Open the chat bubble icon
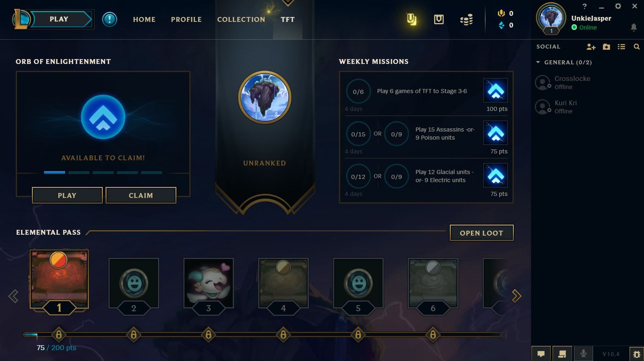Image resolution: width=644 pixels, height=361 pixels. tap(541, 354)
